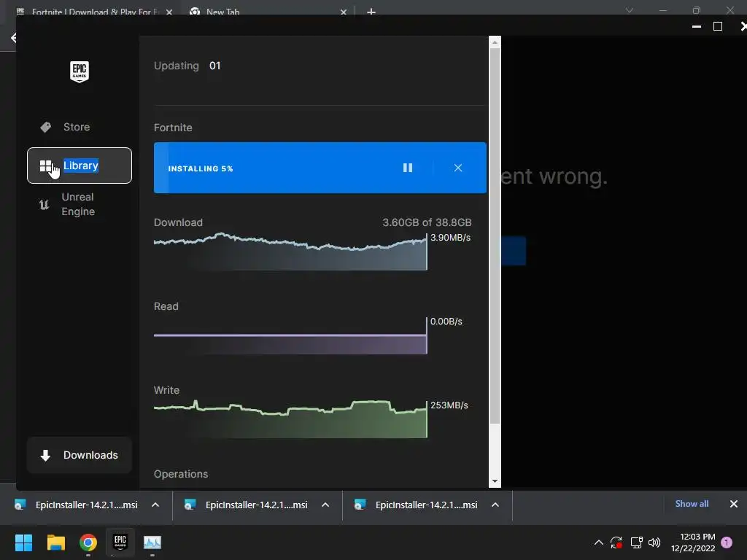
Task: Close the New Tab Chrome tab
Action: [x=344, y=12]
